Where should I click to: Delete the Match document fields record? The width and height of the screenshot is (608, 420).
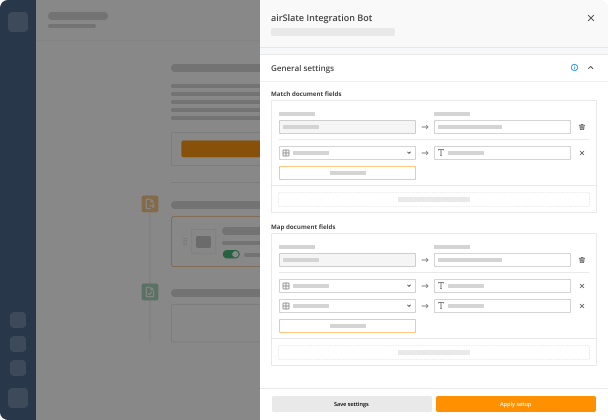pyautogui.click(x=582, y=127)
